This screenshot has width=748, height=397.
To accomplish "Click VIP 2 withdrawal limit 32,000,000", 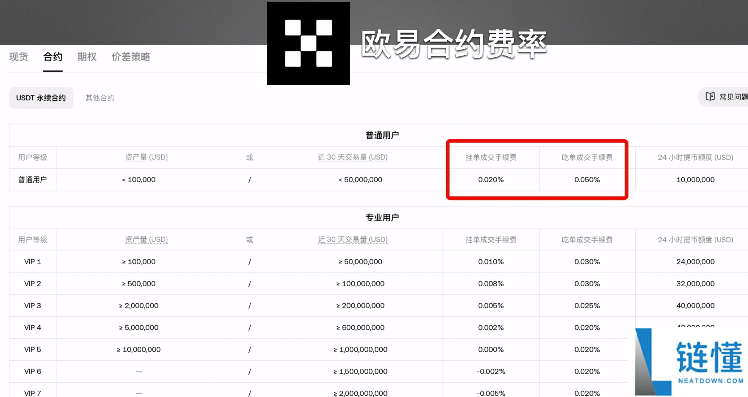I will (x=696, y=284).
